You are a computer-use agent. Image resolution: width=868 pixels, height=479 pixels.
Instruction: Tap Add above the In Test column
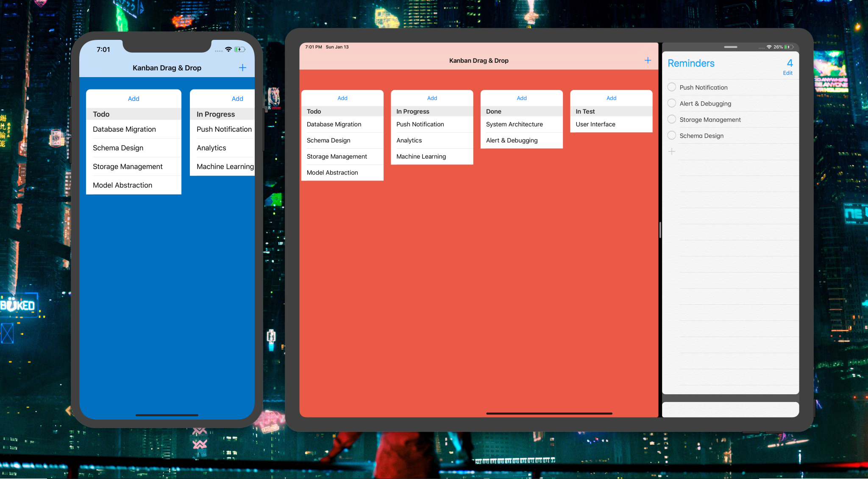point(611,98)
